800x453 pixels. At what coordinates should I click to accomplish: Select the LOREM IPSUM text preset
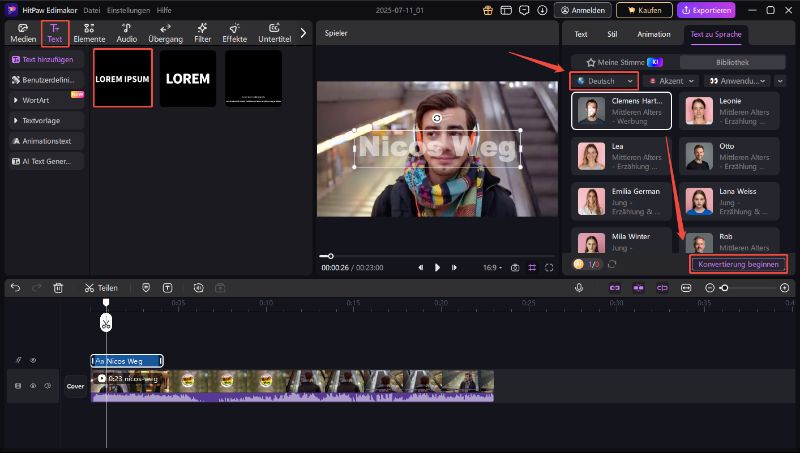coord(122,78)
